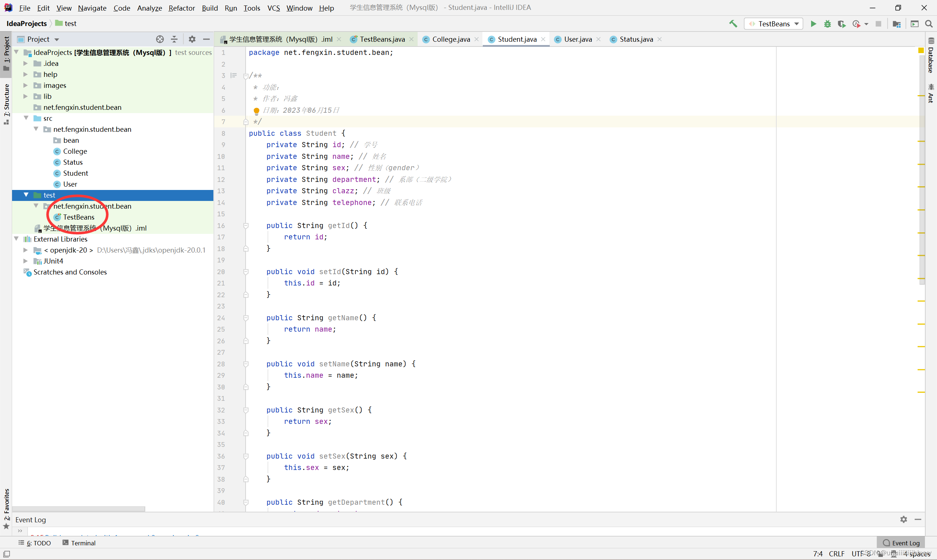This screenshot has height=560, width=937.
Task: Run with Coverage icon
Action: pyautogui.click(x=841, y=24)
